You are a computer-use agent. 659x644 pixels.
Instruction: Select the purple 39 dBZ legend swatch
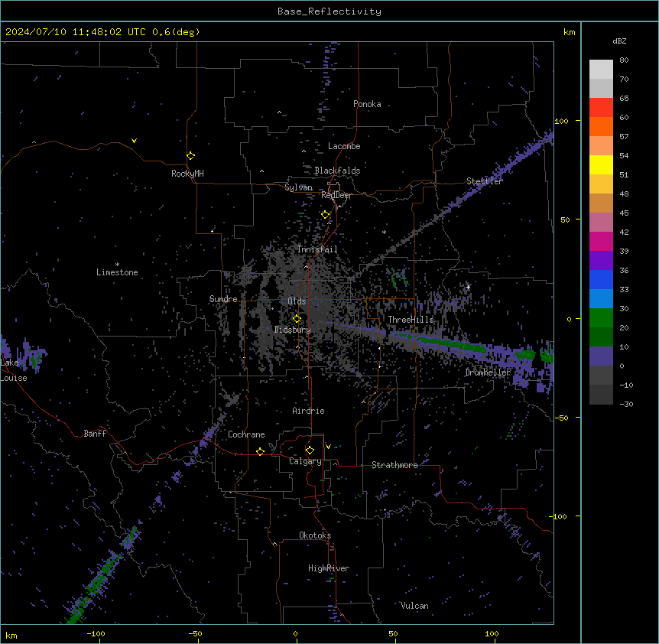coord(601,260)
